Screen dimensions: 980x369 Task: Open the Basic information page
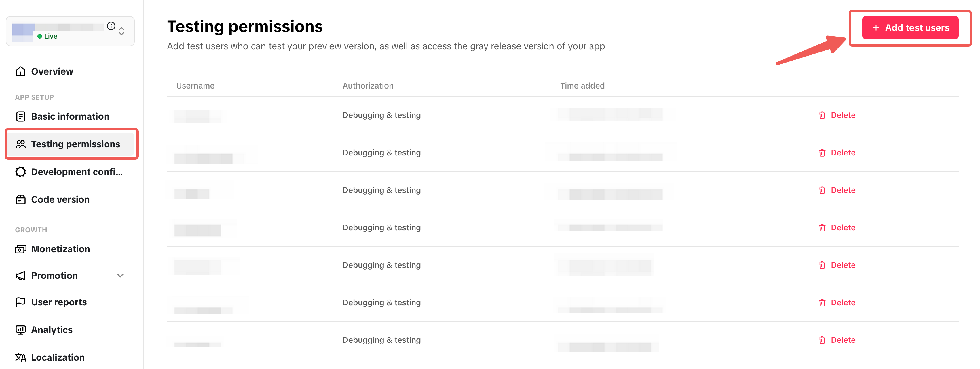pyautogui.click(x=70, y=116)
